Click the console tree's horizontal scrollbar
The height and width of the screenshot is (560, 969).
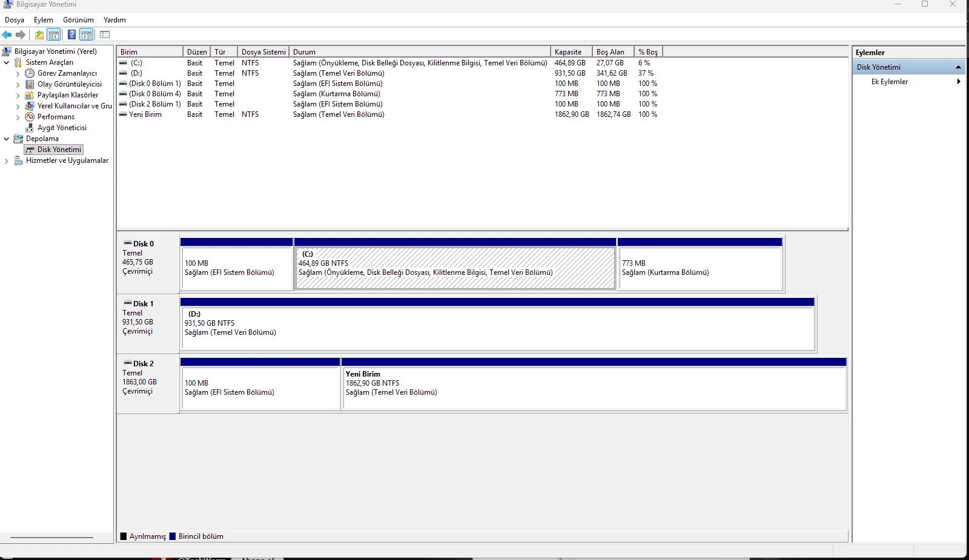(52, 538)
